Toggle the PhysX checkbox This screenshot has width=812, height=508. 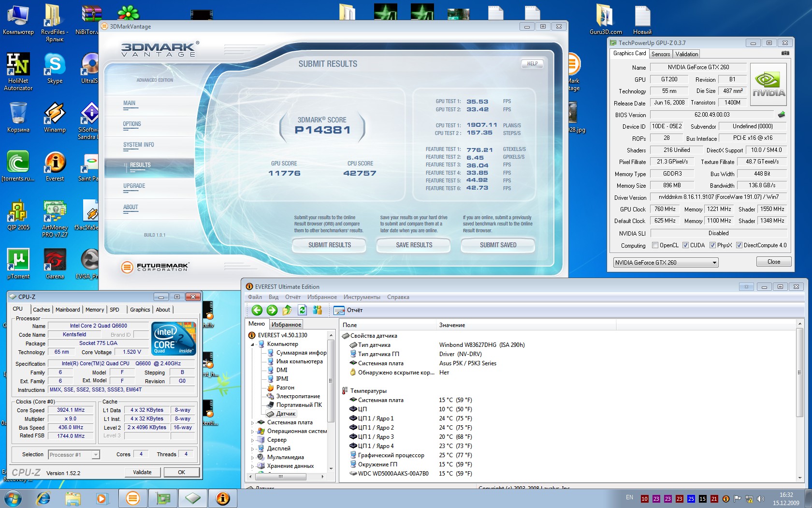(x=712, y=245)
